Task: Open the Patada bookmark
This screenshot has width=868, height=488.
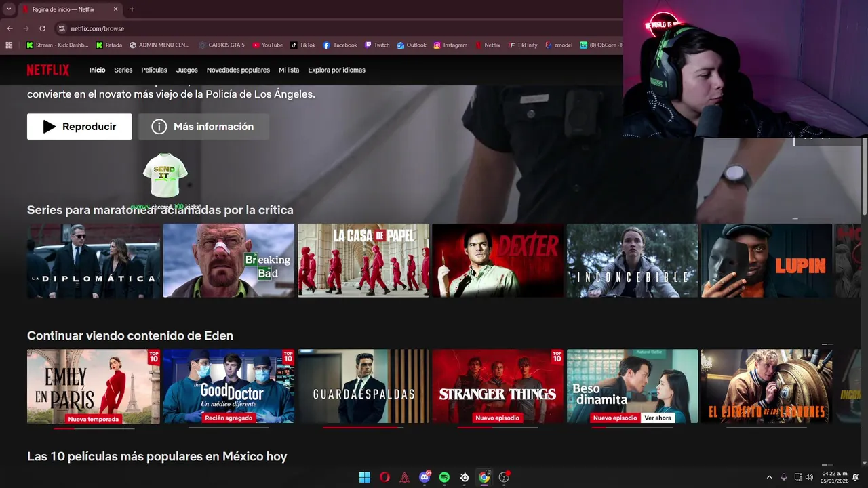Action: [109, 45]
